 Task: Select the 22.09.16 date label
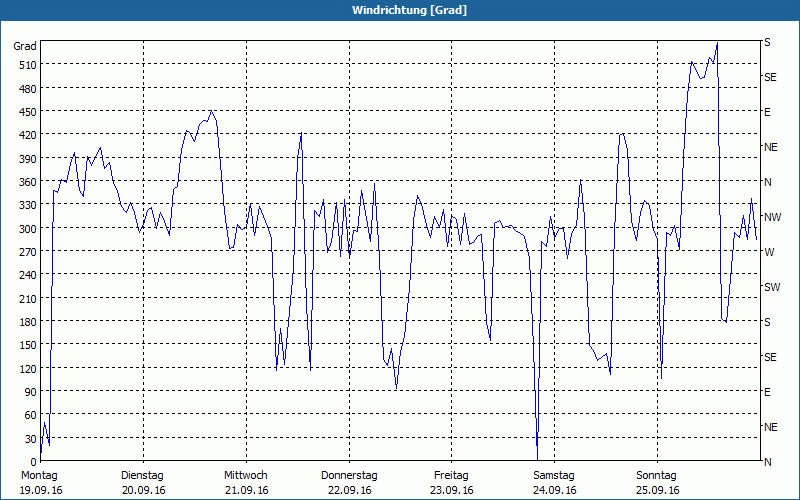349,490
